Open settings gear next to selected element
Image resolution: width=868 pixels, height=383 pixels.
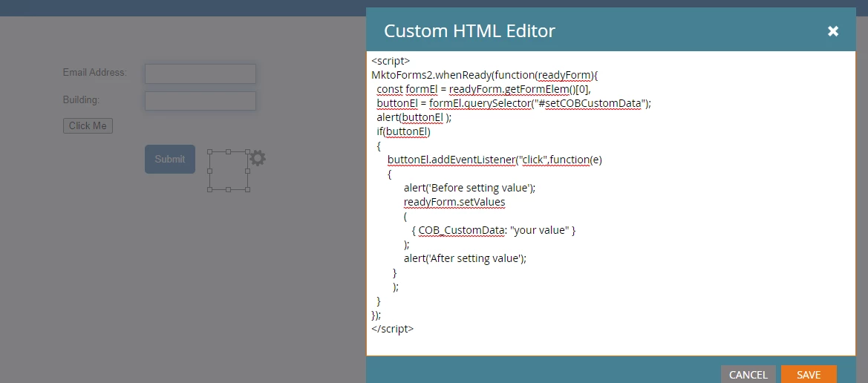click(x=258, y=158)
